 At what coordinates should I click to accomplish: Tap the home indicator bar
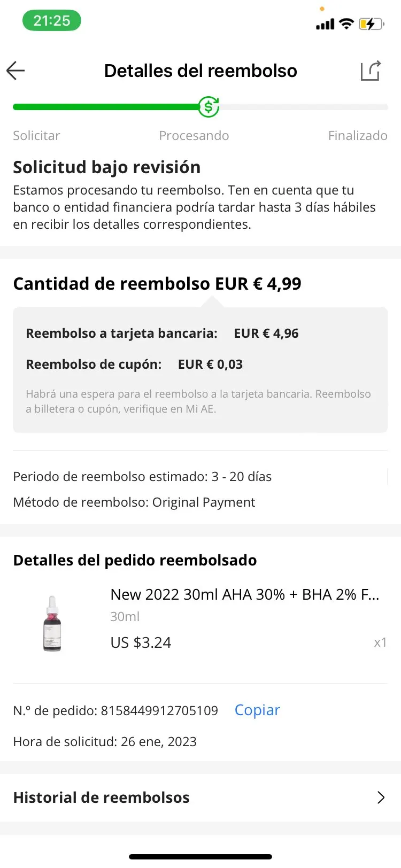(x=200, y=856)
